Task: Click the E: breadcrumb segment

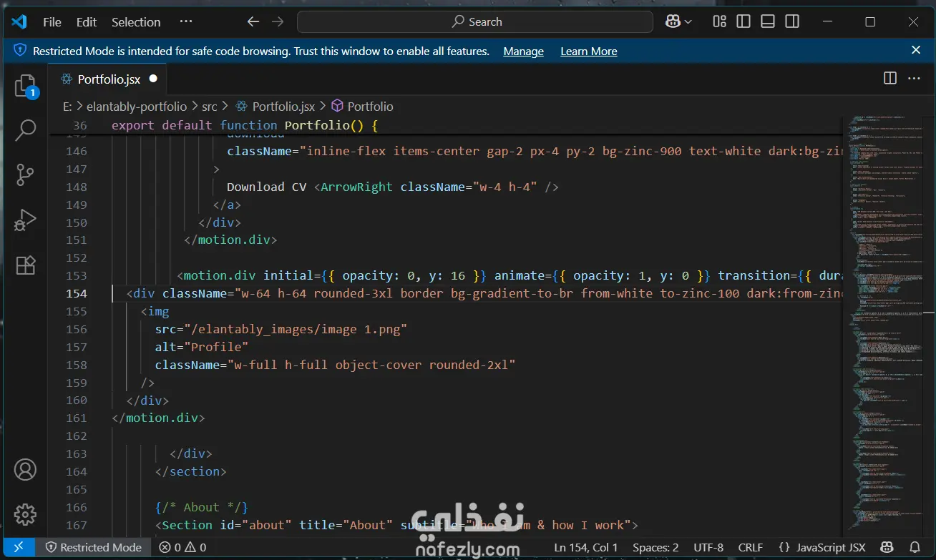Action: coord(67,107)
